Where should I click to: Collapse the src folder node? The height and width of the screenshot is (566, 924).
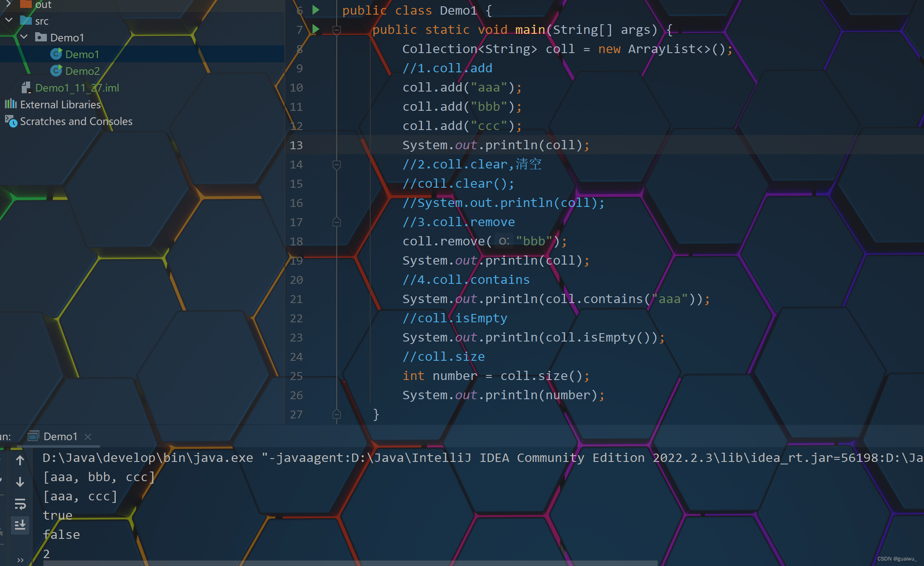9,20
